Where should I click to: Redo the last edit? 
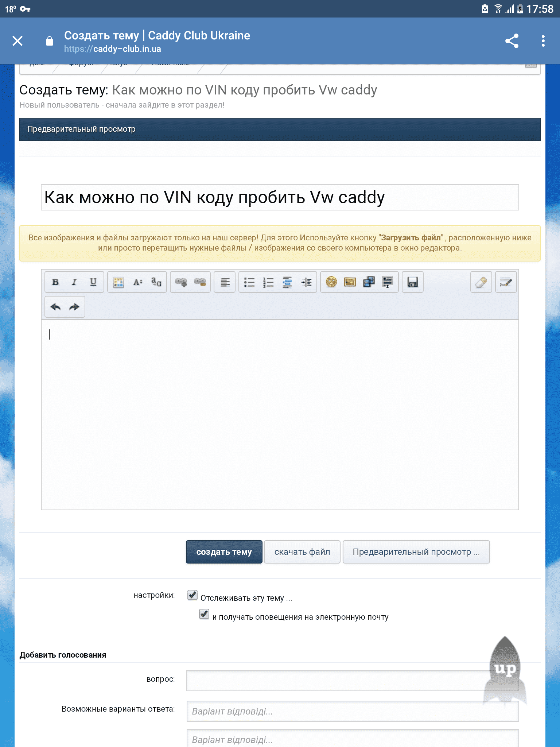point(74,307)
